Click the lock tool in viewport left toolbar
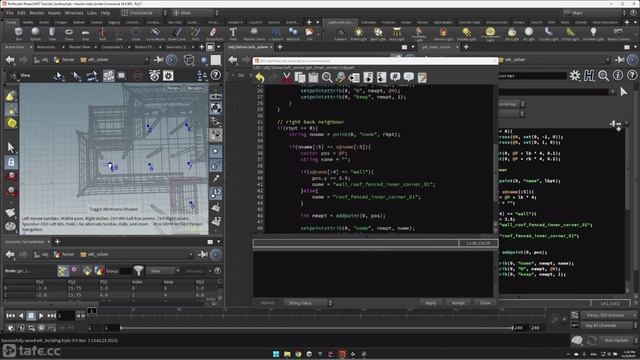 (x=11, y=162)
